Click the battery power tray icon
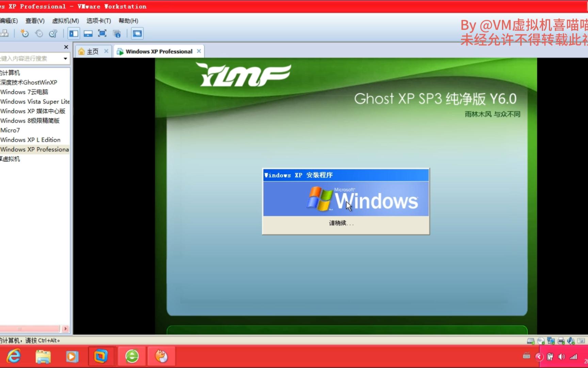This screenshot has width=588, height=368. click(x=550, y=356)
